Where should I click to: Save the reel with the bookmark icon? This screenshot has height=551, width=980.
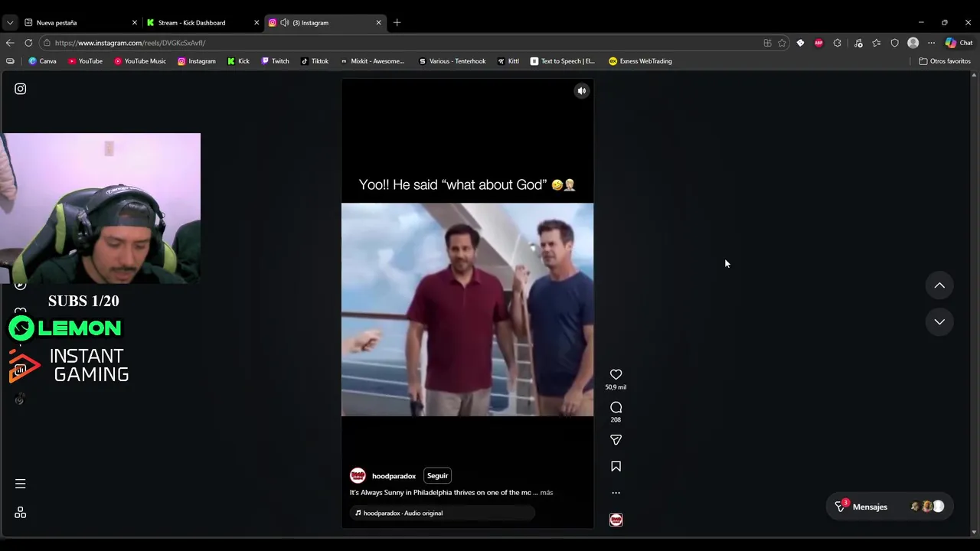(x=616, y=466)
